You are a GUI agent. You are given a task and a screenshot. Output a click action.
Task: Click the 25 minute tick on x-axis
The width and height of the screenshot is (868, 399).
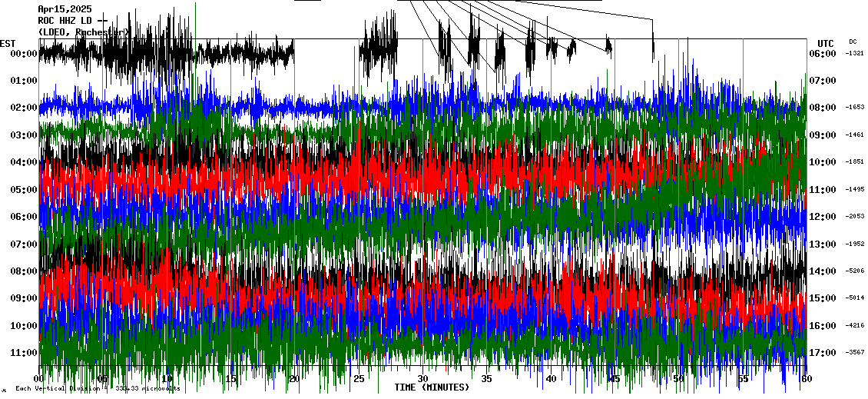click(x=359, y=379)
